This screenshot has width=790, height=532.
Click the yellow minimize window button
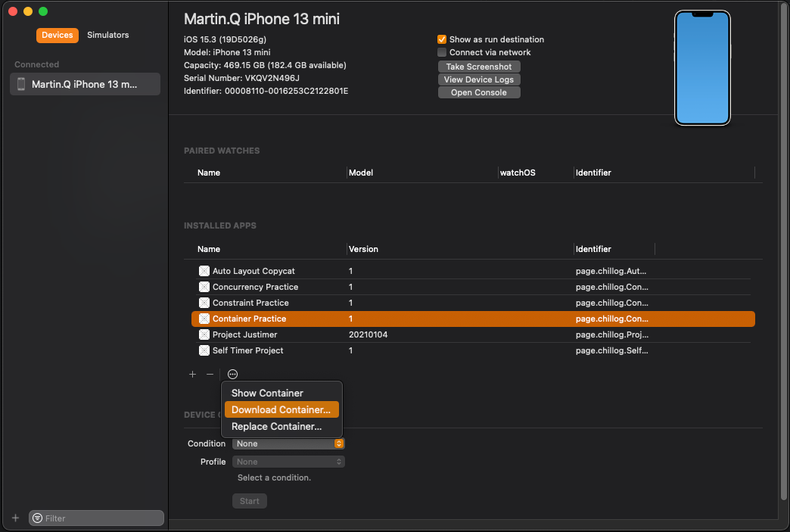28,11
